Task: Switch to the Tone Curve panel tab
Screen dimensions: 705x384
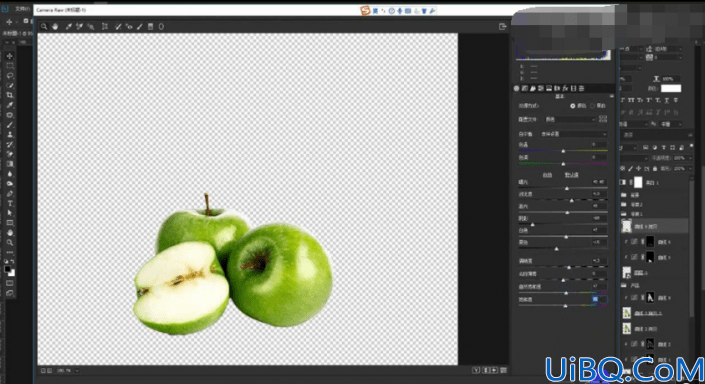Action: [525, 89]
